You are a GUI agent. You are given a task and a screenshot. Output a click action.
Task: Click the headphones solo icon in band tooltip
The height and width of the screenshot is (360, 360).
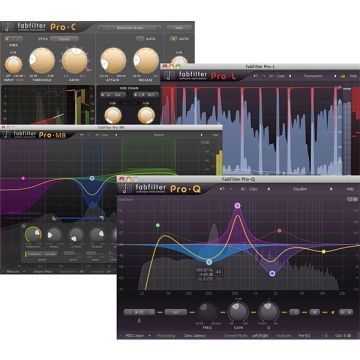click(219, 272)
